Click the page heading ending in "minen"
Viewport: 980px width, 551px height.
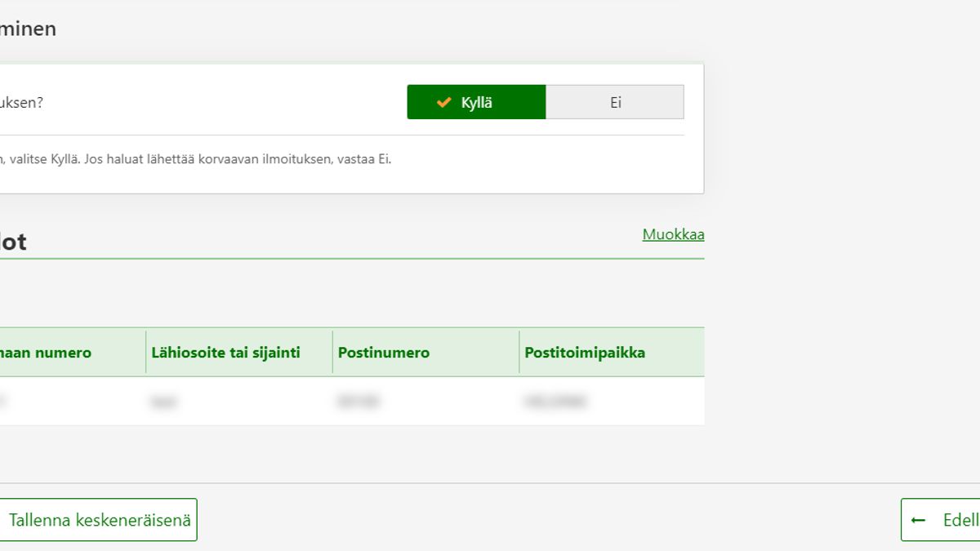click(x=28, y=29)
